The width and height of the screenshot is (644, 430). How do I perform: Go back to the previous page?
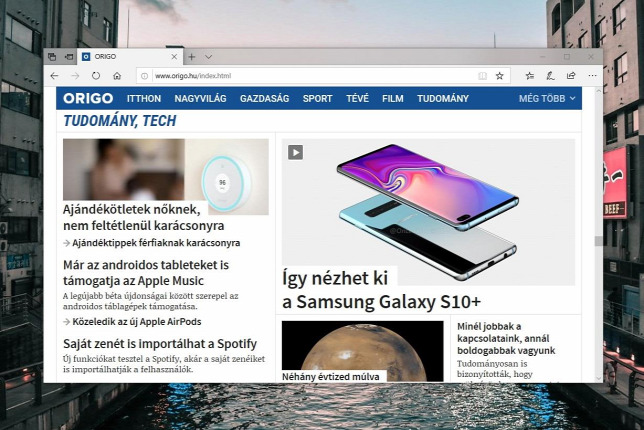point(54,76)
